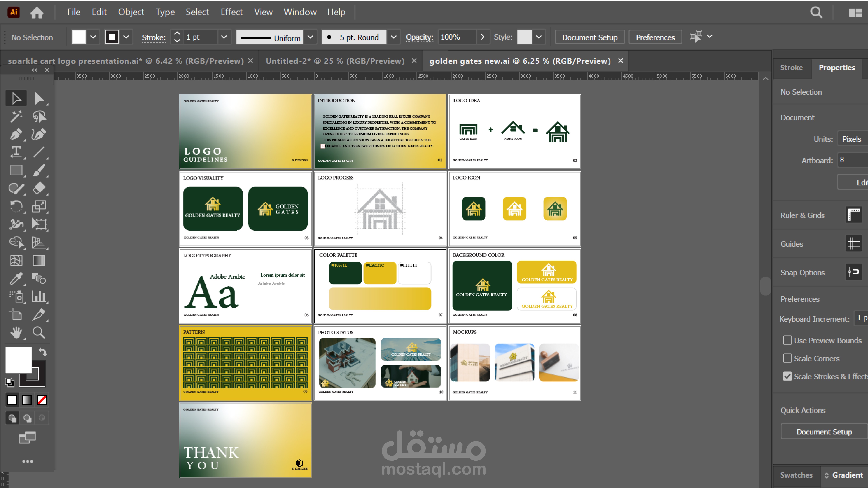This screenshot has height=488, width=868.
Task: Click Document Setup under Quick Actions
Action: click(x=824, y=432)
